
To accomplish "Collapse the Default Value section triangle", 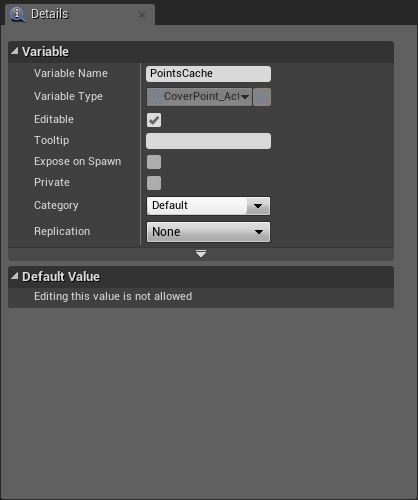I will click(x=14, y=276).
